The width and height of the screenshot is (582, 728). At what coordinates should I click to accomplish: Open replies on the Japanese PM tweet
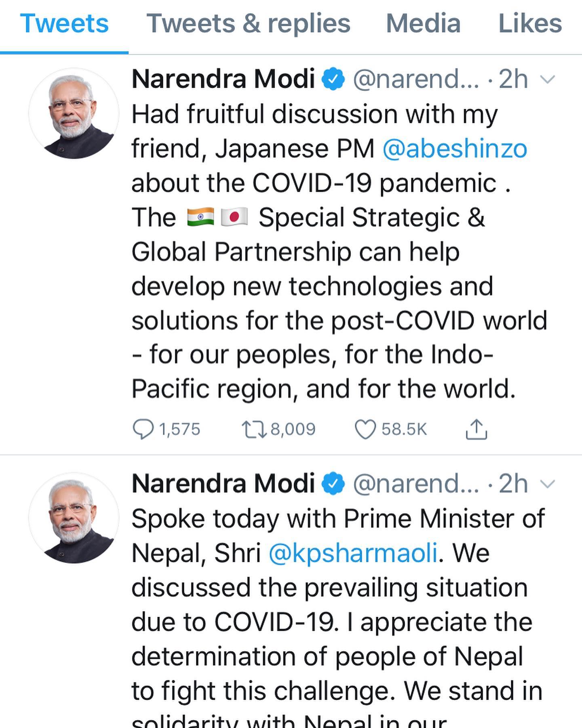(x=166, y=429)
